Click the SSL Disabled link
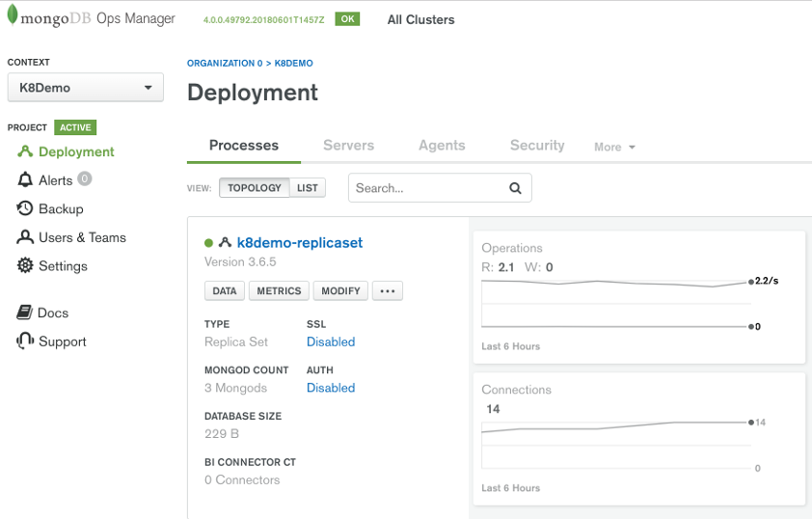Screen dimensions: 812x519 point(331,341)
